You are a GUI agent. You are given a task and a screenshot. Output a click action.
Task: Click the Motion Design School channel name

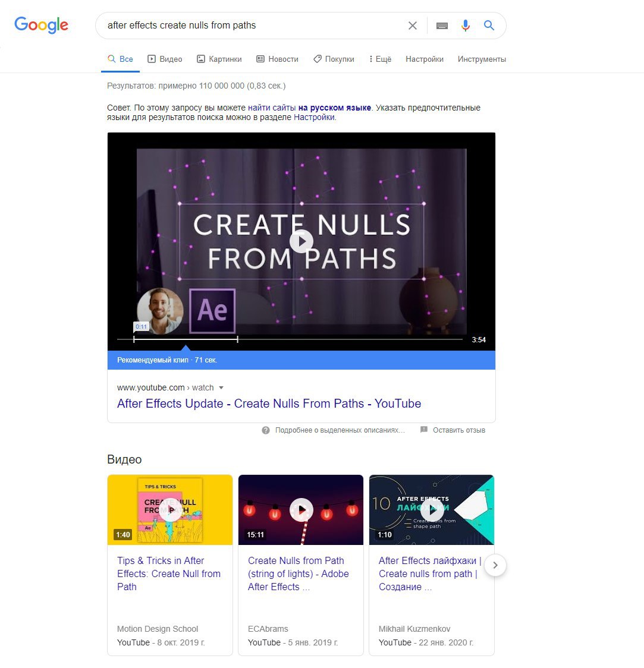point(158,629)
